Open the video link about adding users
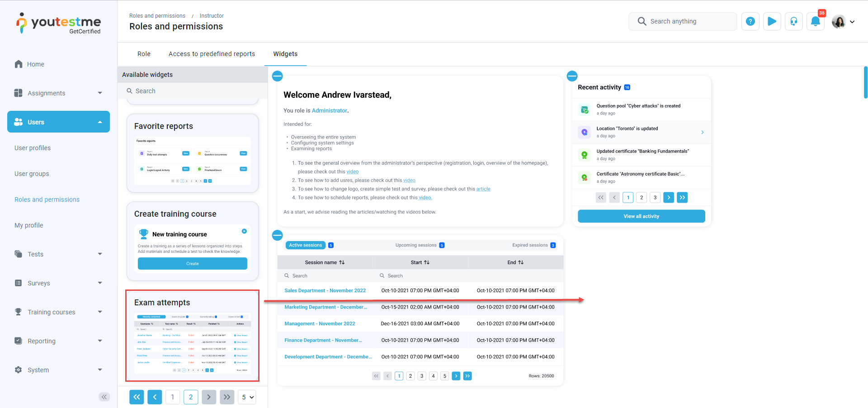This screenshot has width=868, height=408. [x=409, y=180]
